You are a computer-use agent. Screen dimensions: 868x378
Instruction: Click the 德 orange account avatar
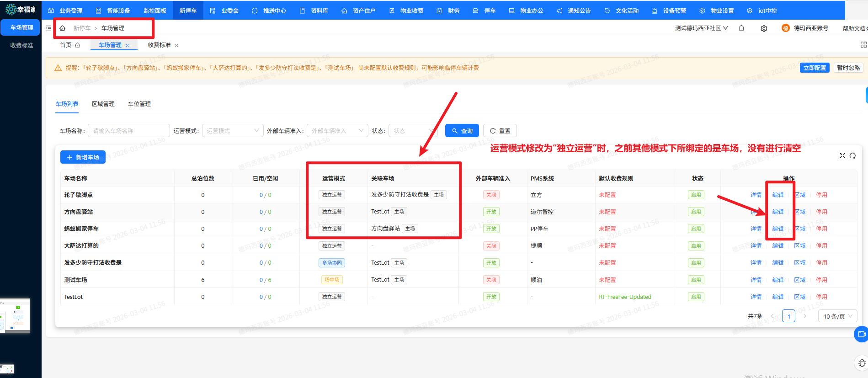click(785, 28)
